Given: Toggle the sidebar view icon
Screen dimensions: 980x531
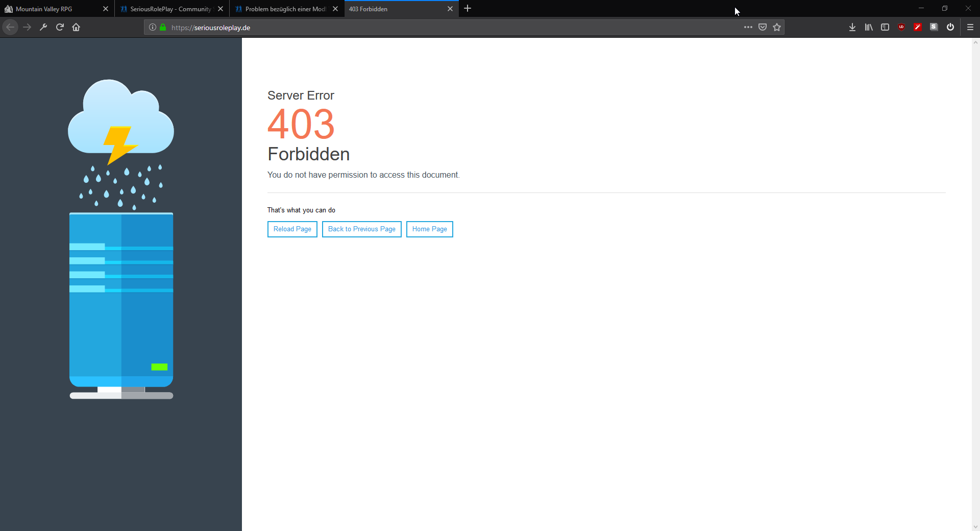Looking at the screenshot, I should pos(885,27).
